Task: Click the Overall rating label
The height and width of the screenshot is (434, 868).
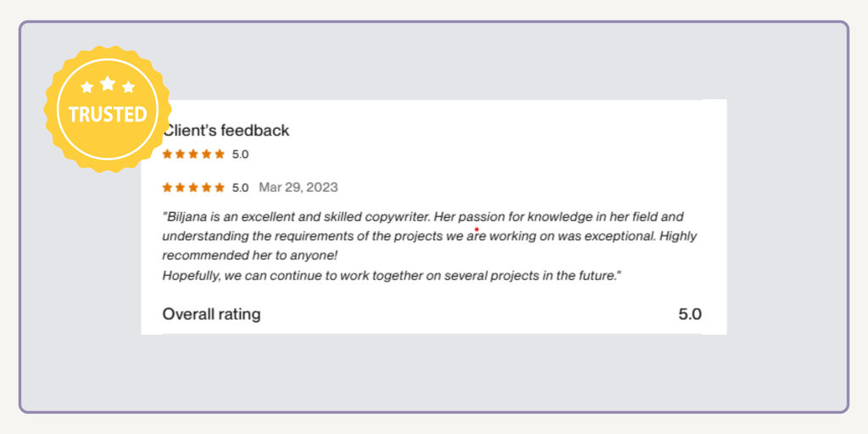Action: [x=212, y=314]
